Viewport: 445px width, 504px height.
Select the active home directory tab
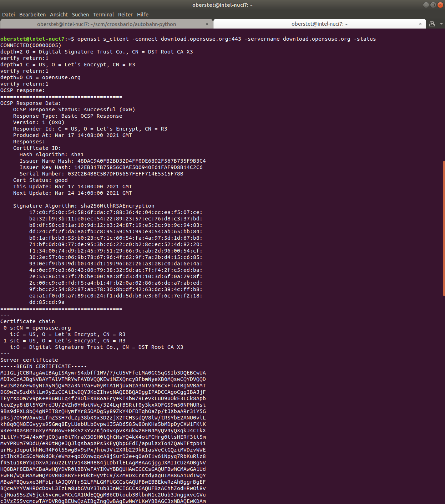point(319,24)
